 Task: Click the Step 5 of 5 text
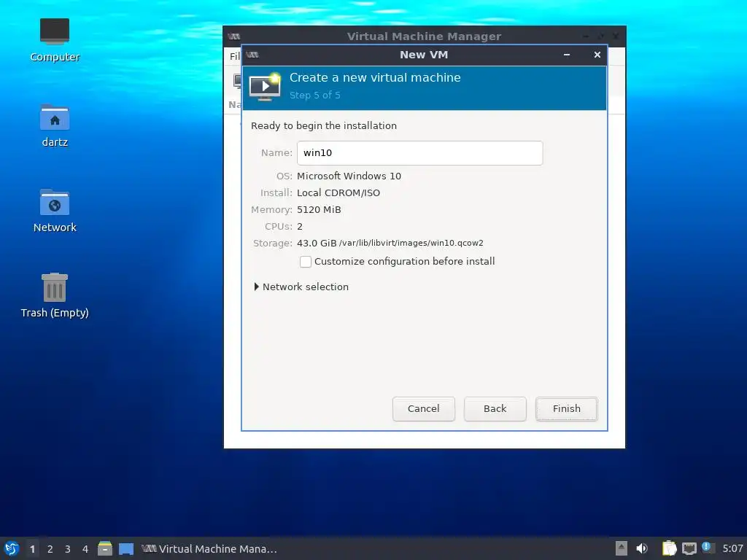315,96
